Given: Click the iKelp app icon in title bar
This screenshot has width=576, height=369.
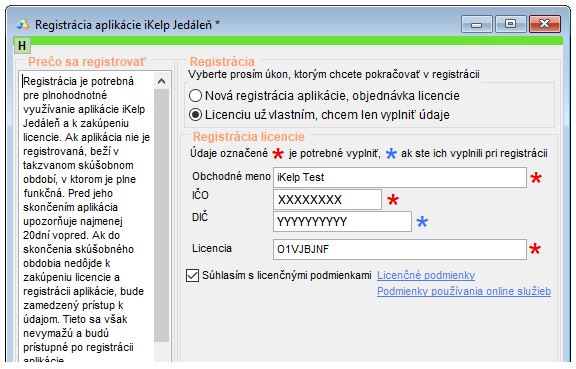Looking at the screenshot, I should (x=23, y=25).
